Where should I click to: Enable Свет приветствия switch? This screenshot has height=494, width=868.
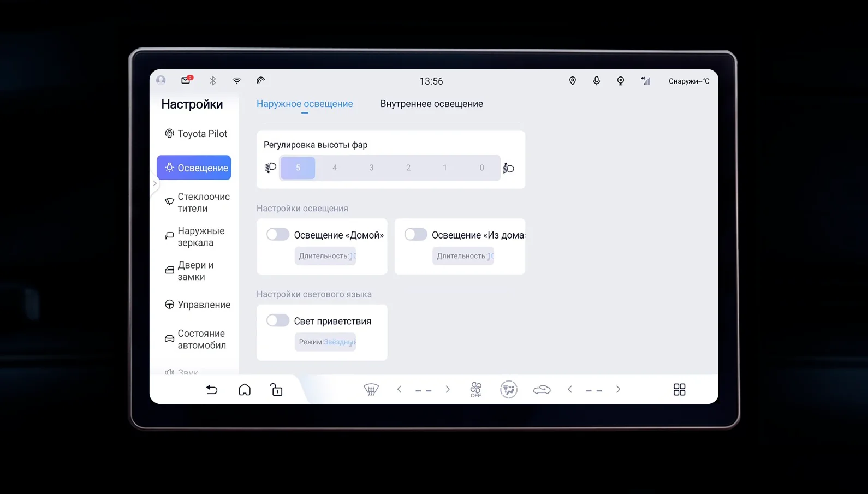point(278,320)
